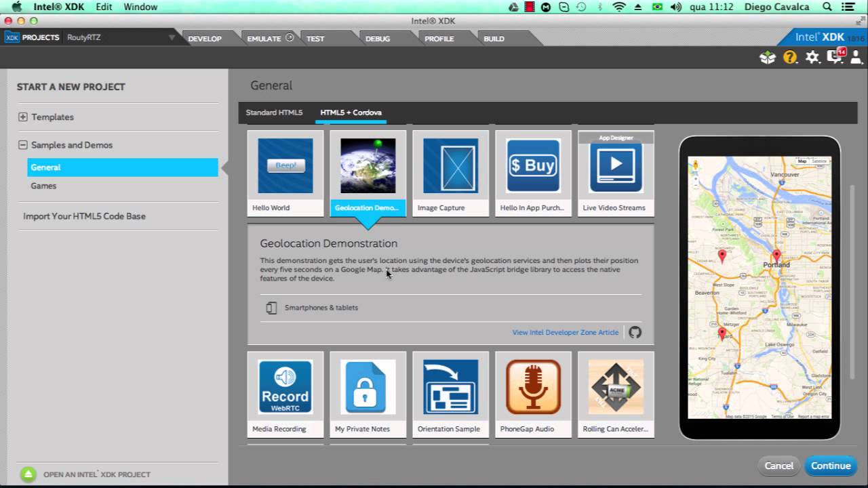Open the Window menu

click(140, 7)
